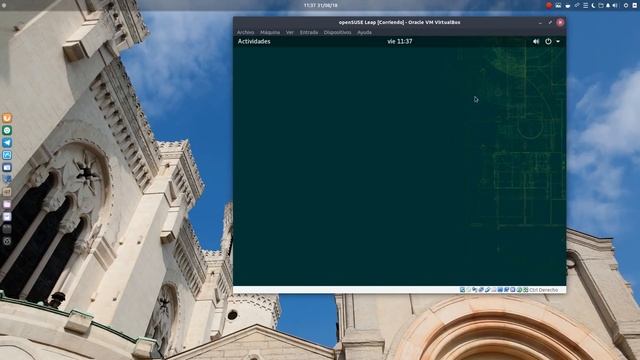
Task: Click the guest volume speaker icon
Action: [x=536, y=41]
